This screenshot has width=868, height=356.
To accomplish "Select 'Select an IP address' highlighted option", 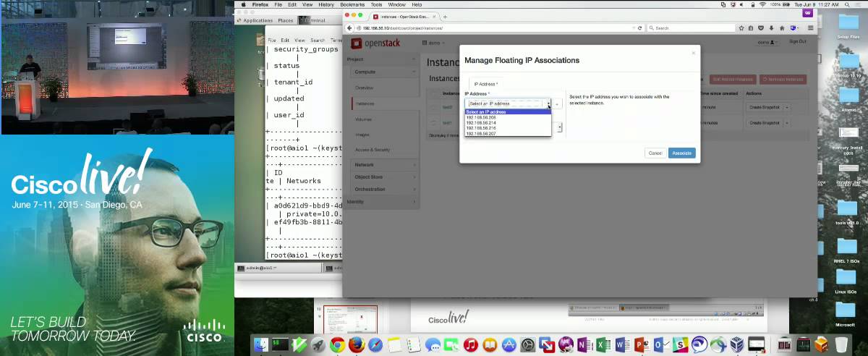I will pyautogui.click(x=508, y=112).
